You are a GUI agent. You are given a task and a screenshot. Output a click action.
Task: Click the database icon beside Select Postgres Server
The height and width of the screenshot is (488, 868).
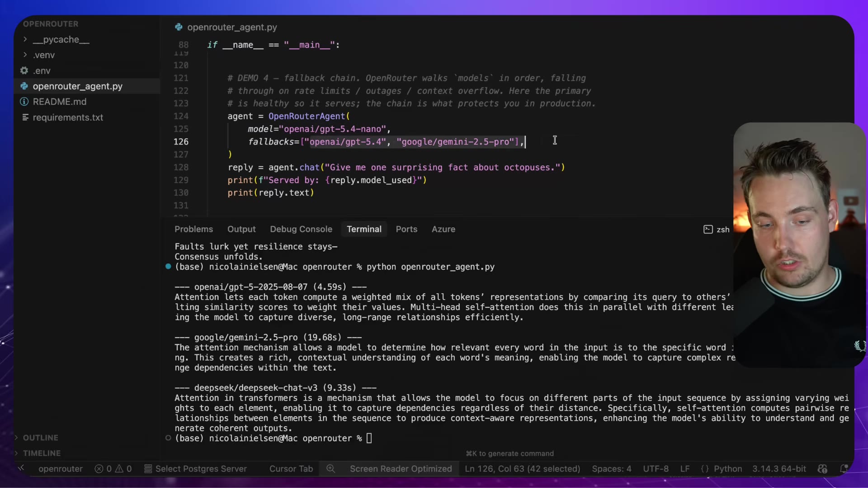coord(148,469)
